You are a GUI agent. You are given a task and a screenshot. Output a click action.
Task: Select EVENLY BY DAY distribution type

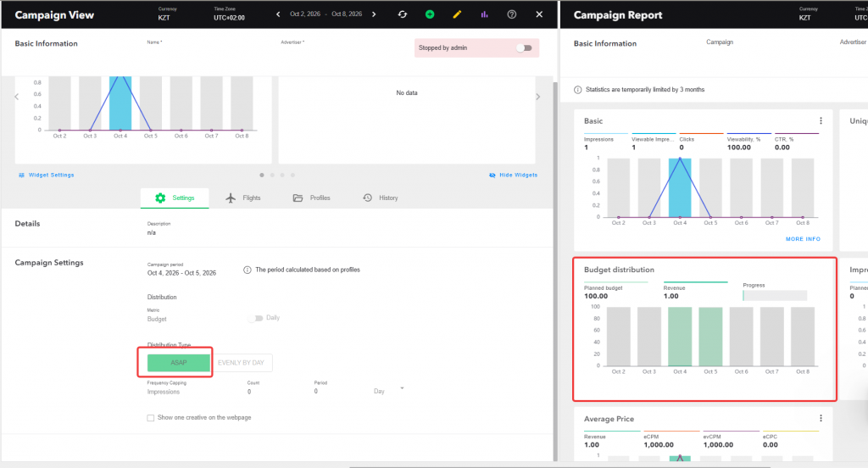[x=242, y=363]
